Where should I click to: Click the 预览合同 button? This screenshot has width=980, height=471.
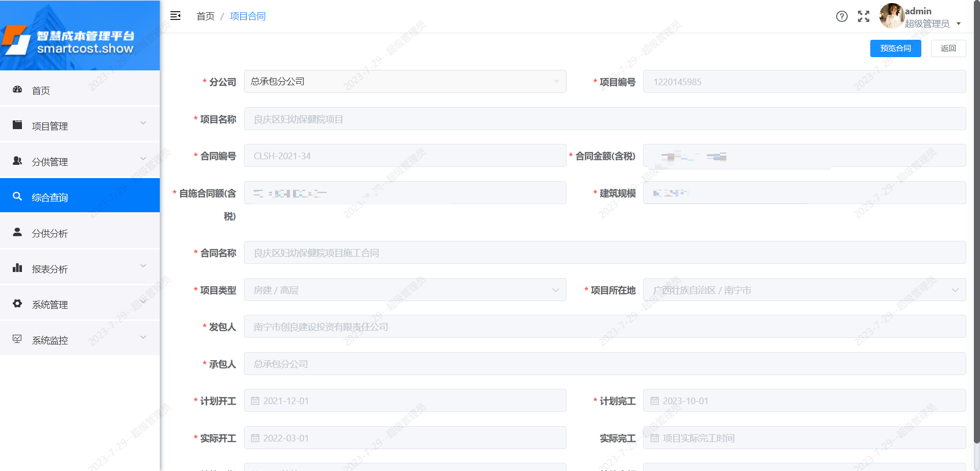pyautogui.click(x=895, y=48)
